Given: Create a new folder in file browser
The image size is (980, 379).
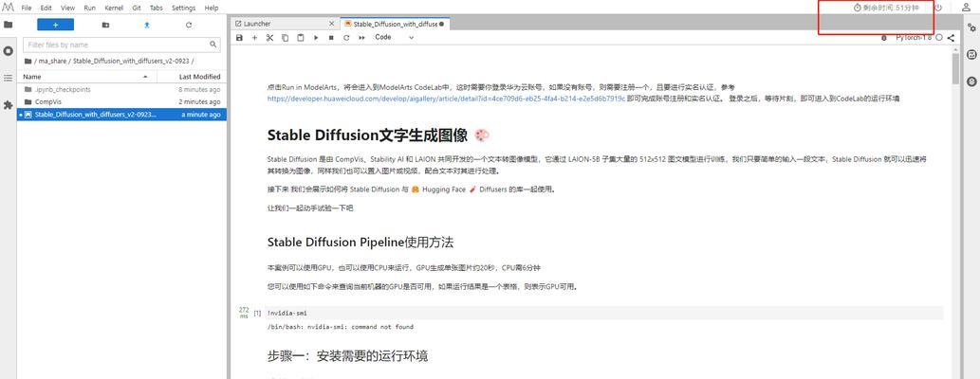Looking at the screenshot, I should tap(105, 25).
